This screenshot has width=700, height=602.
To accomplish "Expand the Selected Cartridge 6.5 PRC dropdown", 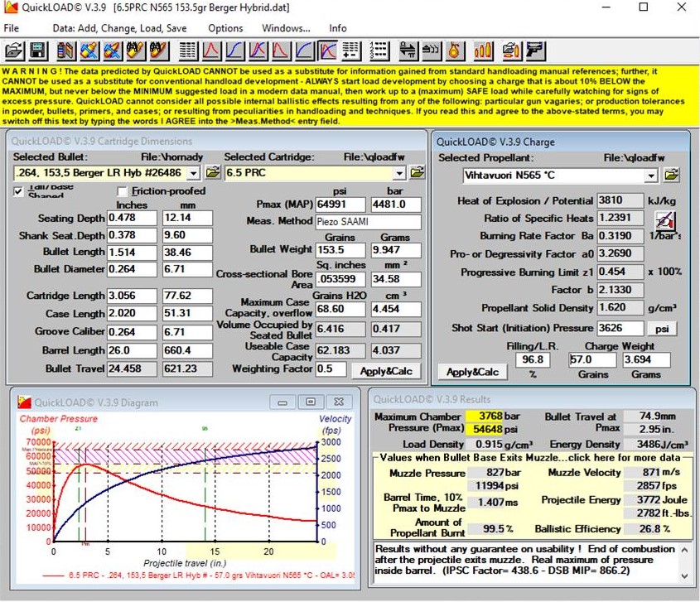I will 399,173.
